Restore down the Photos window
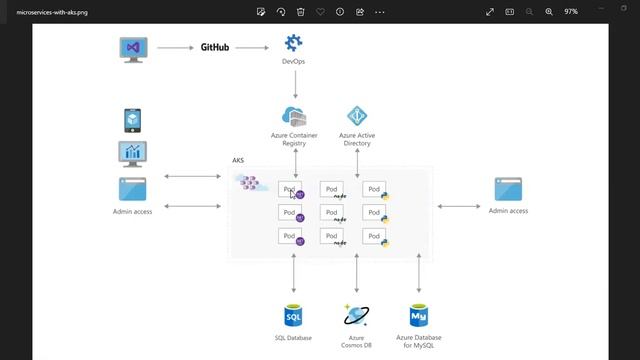The image size is (640, 360). pos(624,8)
